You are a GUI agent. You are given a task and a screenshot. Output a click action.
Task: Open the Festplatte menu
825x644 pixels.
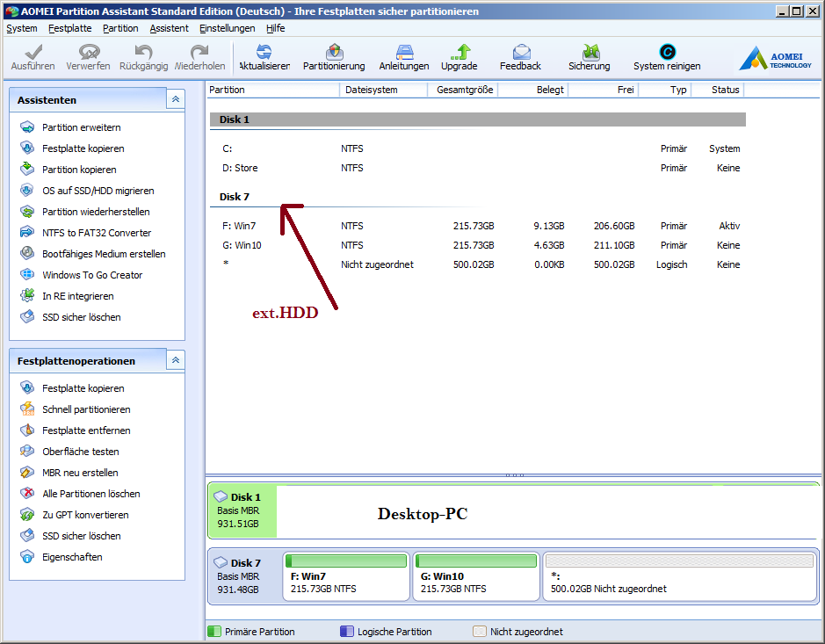click(70, 28)
